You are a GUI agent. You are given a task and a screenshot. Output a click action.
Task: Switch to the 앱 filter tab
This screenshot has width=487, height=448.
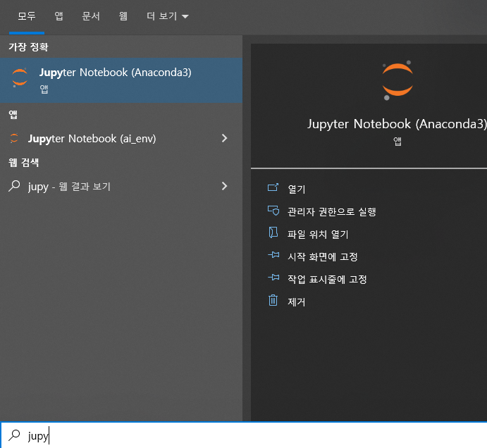[x=58, y=16]
